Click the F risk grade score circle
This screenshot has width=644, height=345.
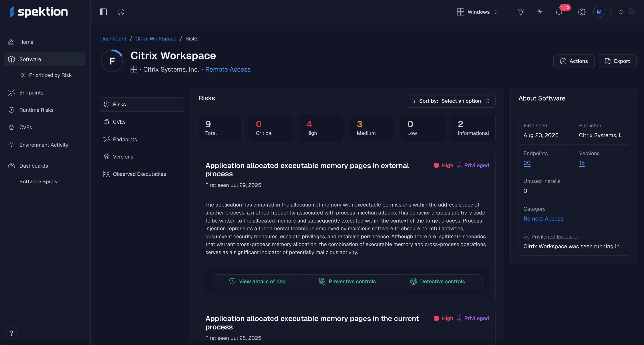pyautogui.click(x=112, y=61)
